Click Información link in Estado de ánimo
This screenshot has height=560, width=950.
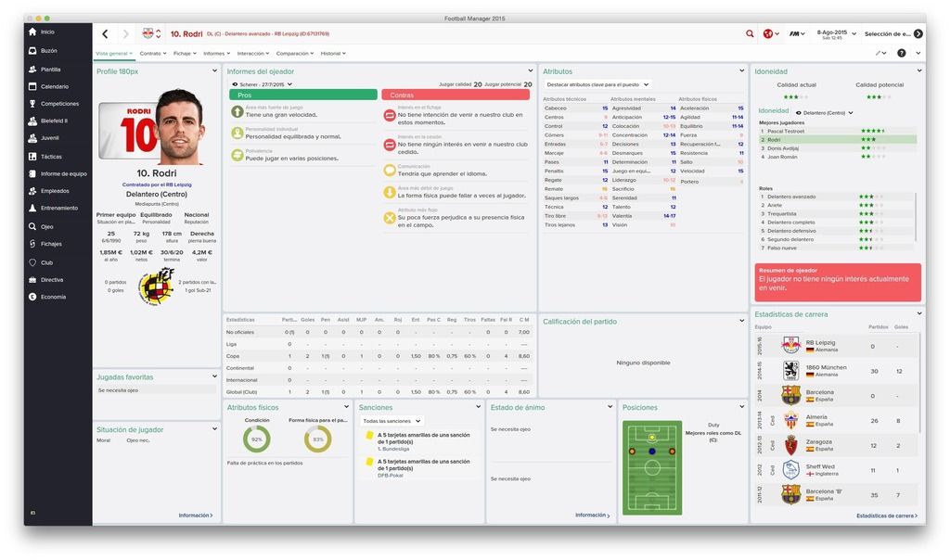click(x=592, y=515)
